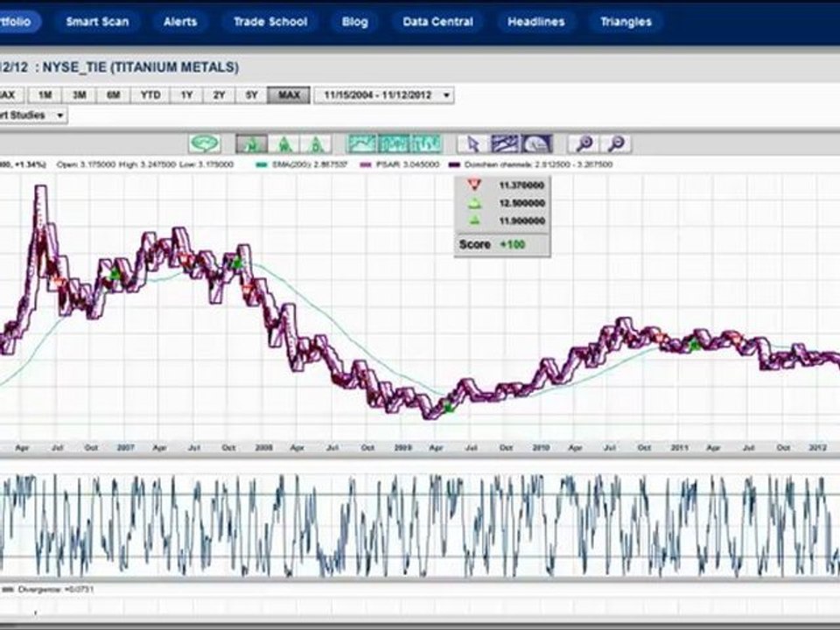Click the Donchian channels value label
The image size is (840, 630).
(x=538, y=165)
